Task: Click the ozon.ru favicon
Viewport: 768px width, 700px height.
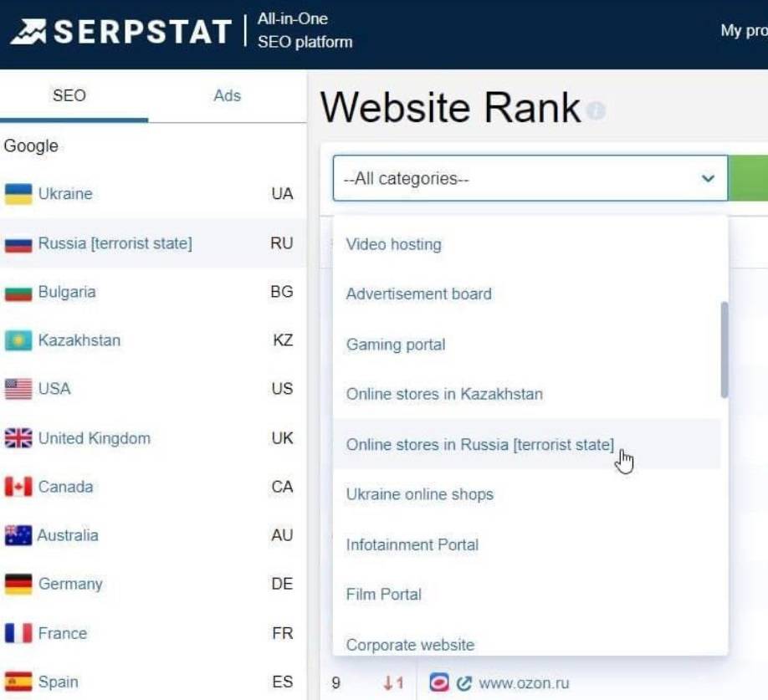Action: coord(439,682)
